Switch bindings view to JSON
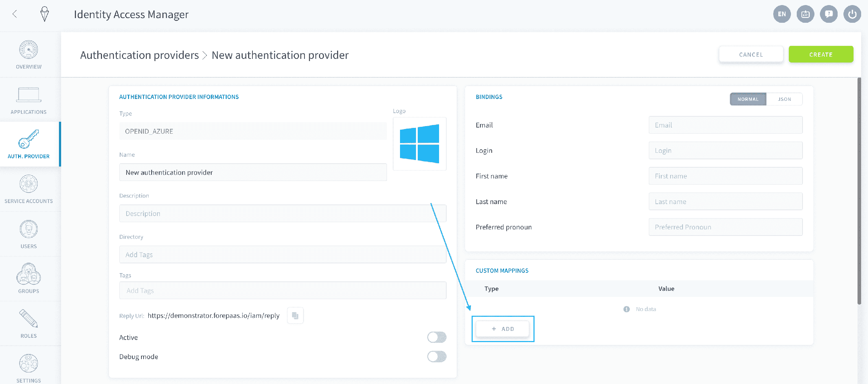This screenshot has width=868, height=384. point(784,99)
